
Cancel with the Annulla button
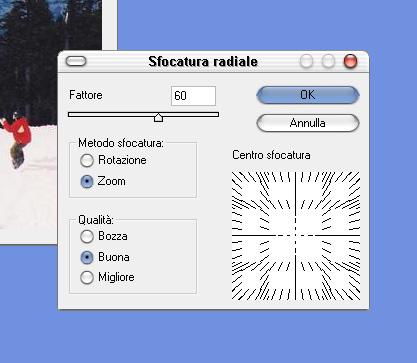click(308, 123)
